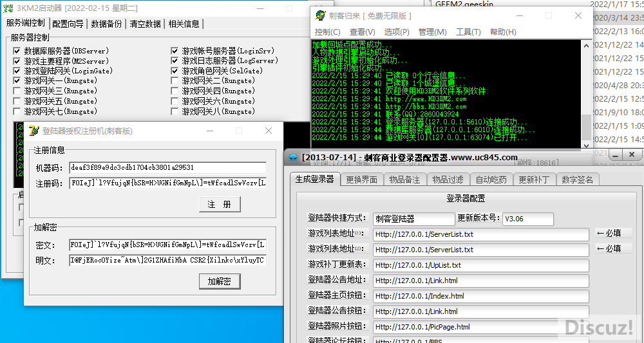
Task: Enable 游戏网关七(Rungate) checkbox
Action: pos(17,111)
